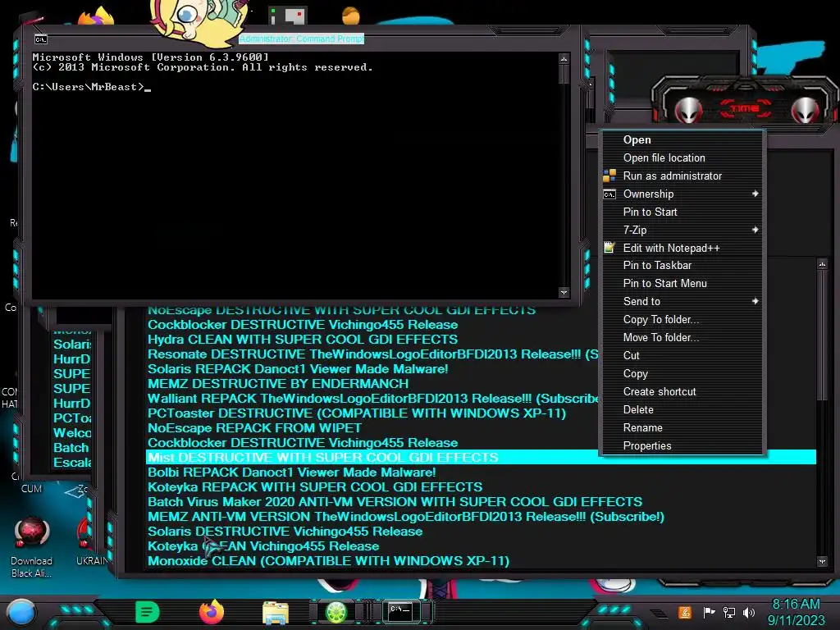Click the malware list scroll up arrow
The height and width of the screenshot is (630, 840).
pos(822,264)
